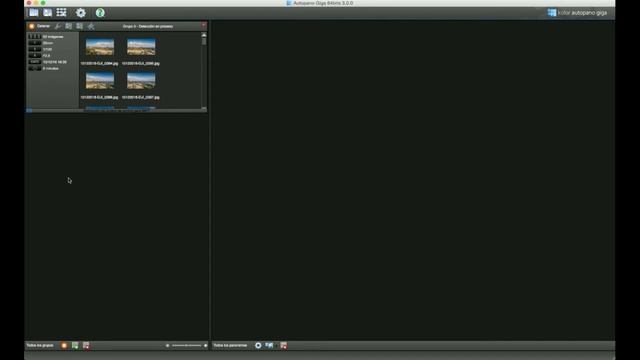Screen dimensions: 640x360
Task: Open settings with the gear icon
Action: click(81, 13)
